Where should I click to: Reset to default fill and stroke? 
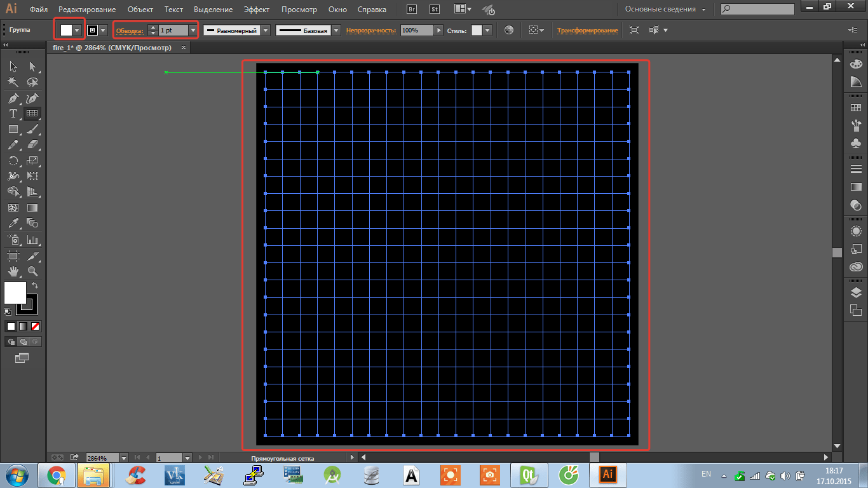click(7, 312)
